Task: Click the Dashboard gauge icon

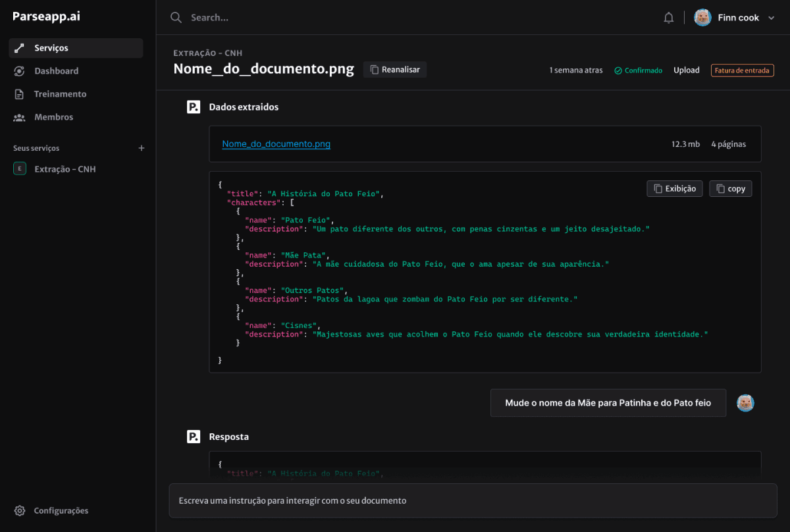Action: 20,70
